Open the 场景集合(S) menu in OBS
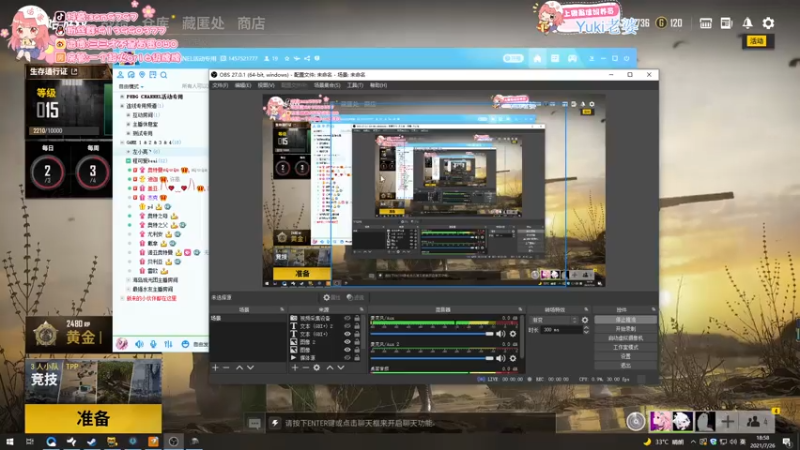Screen dimensions: 800x450 [x=327, y=85]
